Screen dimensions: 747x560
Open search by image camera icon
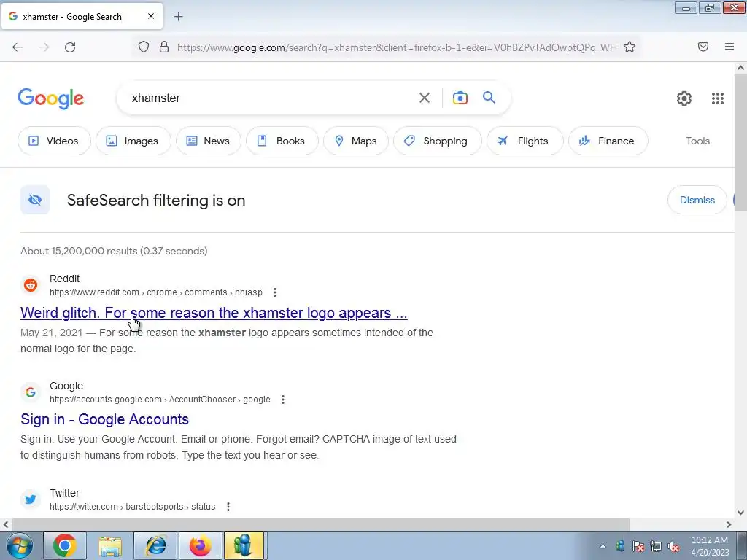pyautogui.click(x=460, y=98)
